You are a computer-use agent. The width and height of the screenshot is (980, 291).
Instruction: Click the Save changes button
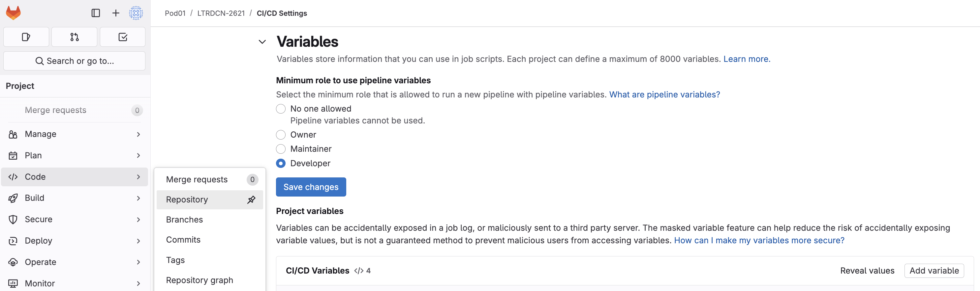[311, 187]
